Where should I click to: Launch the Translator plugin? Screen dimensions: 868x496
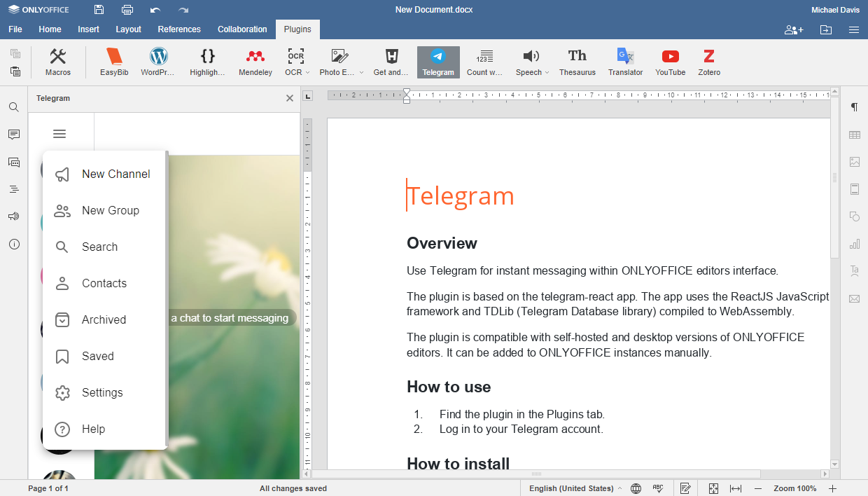(625, 62)
